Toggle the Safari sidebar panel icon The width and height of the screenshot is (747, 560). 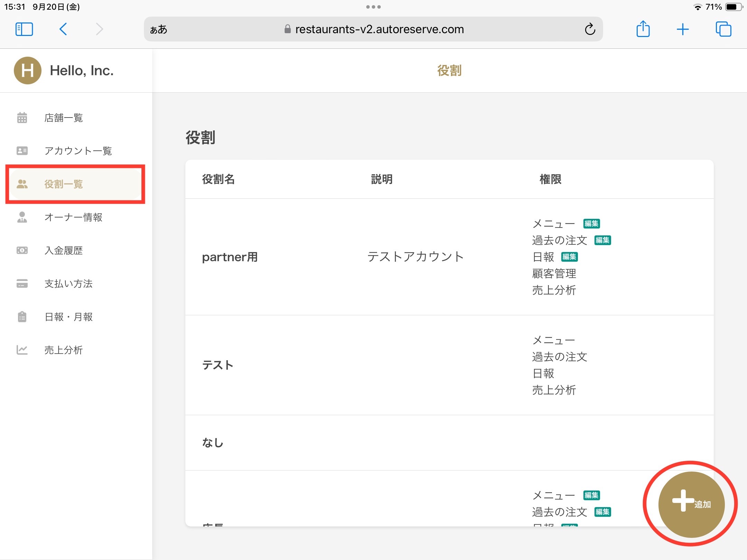pos(24,29)
